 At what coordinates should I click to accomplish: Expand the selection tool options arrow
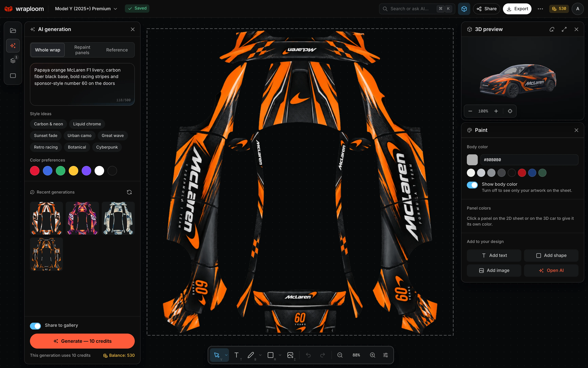point(226,355)
